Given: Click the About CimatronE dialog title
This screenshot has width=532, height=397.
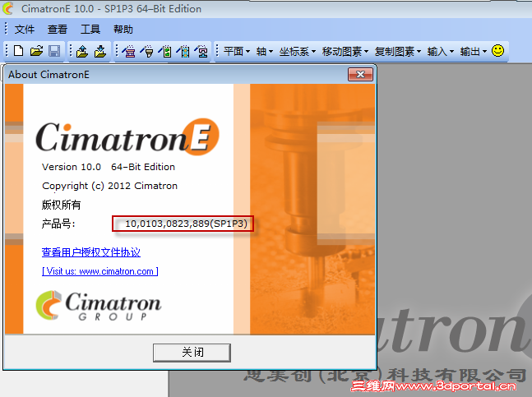Looking at the screenshot, I should 49,75.
